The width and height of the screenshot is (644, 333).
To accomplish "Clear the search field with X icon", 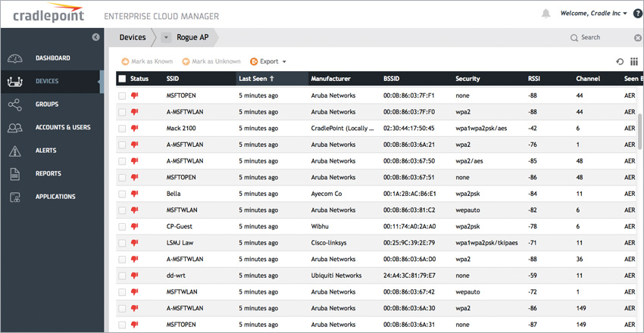I will pos(638,38).
